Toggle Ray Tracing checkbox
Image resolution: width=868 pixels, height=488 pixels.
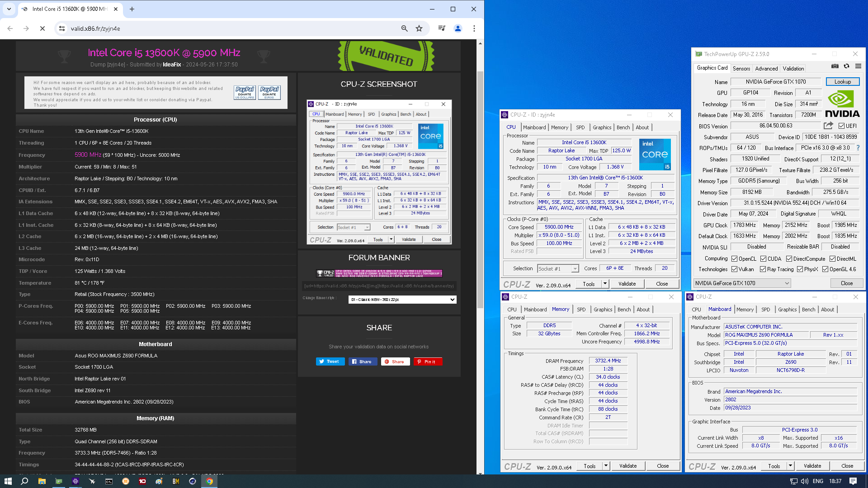[763, 269]
